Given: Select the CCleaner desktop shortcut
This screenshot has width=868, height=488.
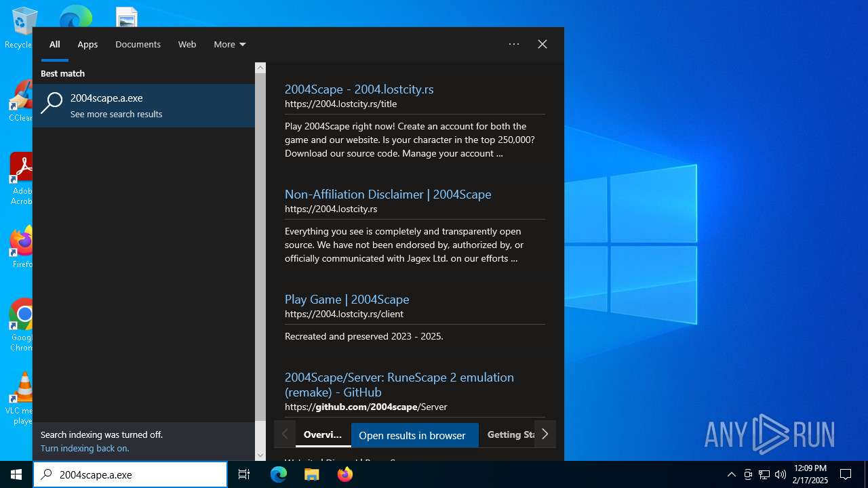Looking at the screenshot, I should pyautogui.click(x=20, y=101).
